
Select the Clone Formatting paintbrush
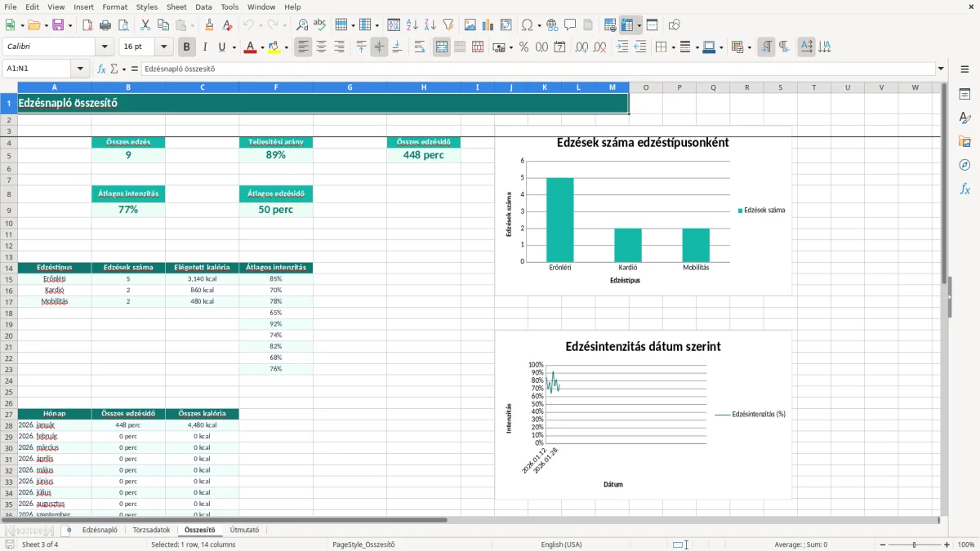210,25
